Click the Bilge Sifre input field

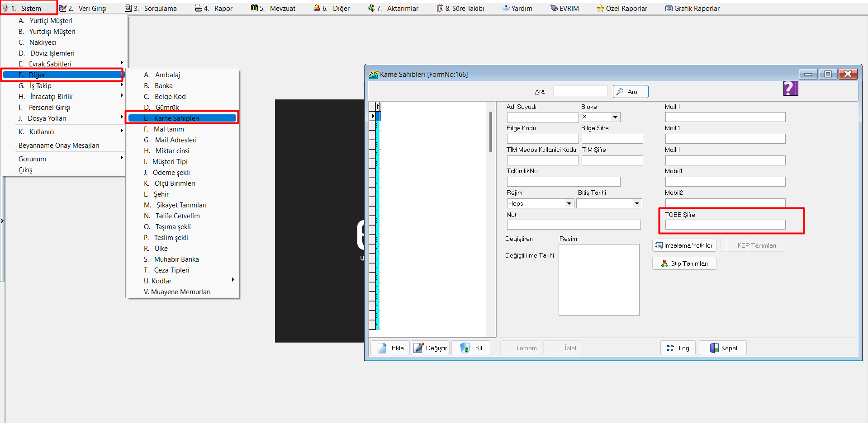click(612, 139)
